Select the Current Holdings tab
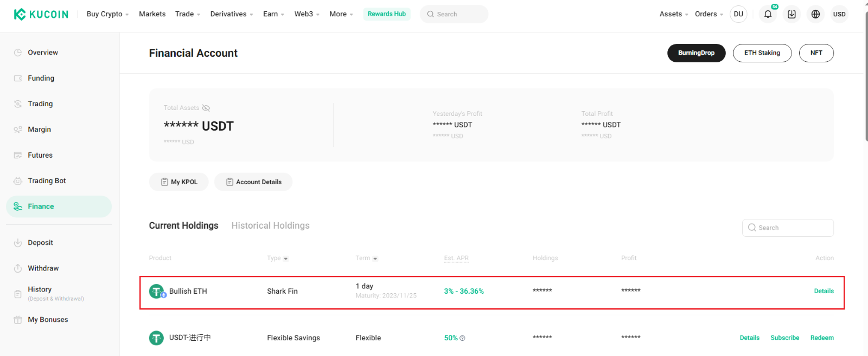This screenshot has width=868, height=356. pos(184,225)
